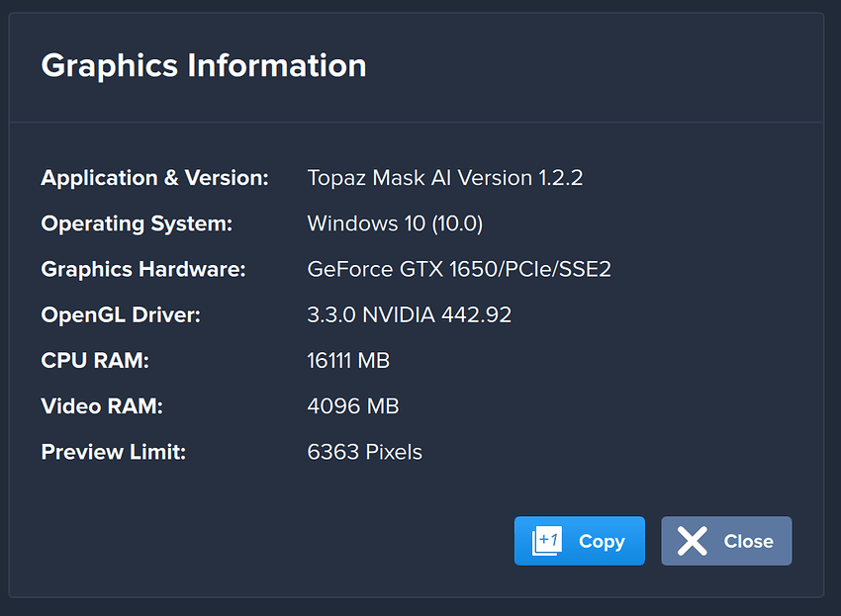Click the copy pages icon
Viewport: 841px width, 616px height.
[x=546, y=541]
